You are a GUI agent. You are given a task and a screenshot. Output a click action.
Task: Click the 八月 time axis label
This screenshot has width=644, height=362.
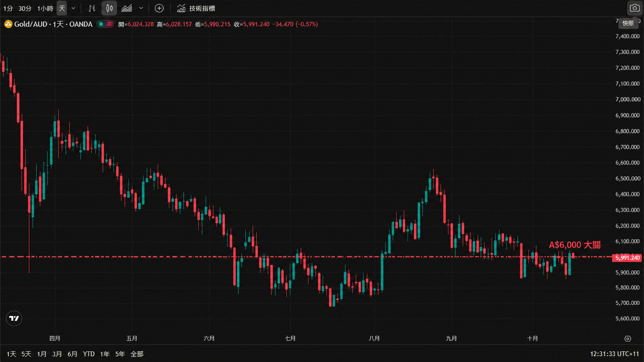(374, 338)
